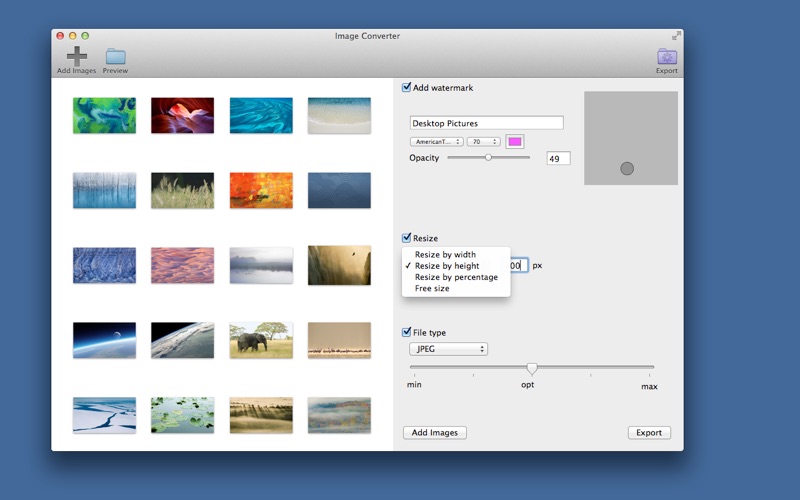Click the Add Images plus toolbar icon
Viewport: 800px width, 500px height.
click(x=77, y=56)
